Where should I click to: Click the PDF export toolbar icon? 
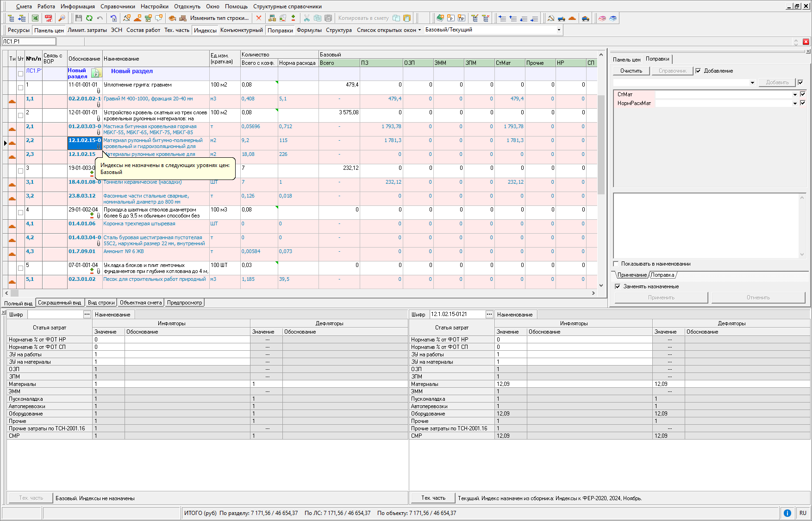48,18
